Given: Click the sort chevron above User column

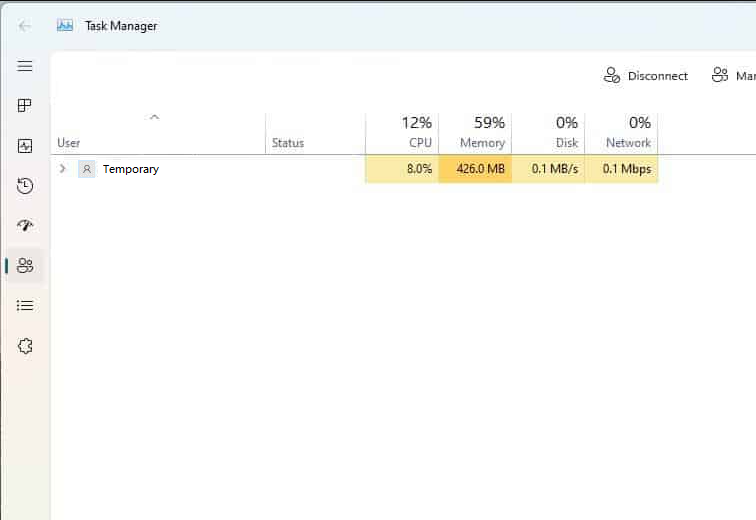Looking at the screenshot, I should pos(154,117).
